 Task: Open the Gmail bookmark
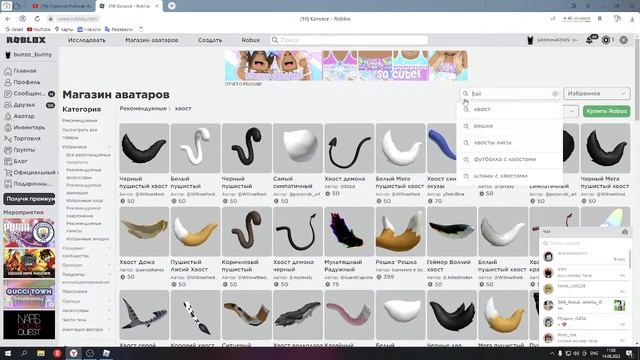[14, 29]
